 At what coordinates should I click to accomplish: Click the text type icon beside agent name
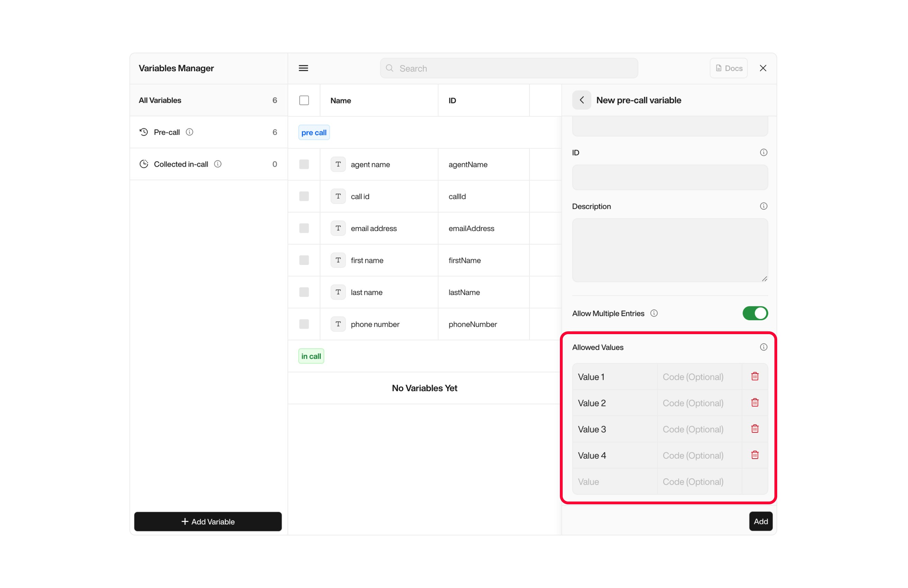tap(338, 164)
